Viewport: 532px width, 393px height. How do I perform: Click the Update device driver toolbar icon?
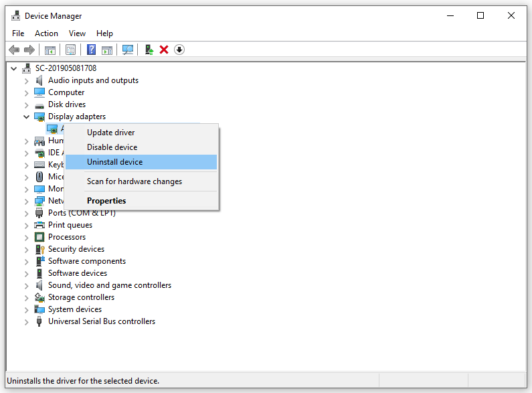click(x=149, y=50)
